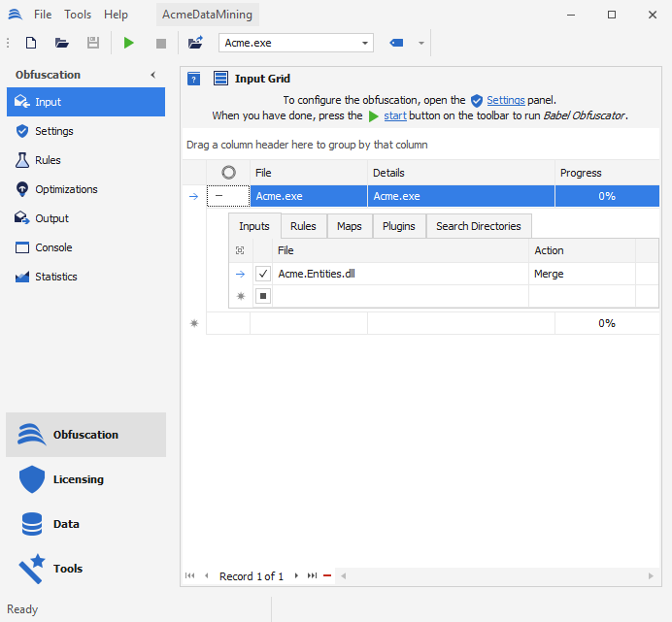Switch to the Search Directories tab
Viewport: 672px width, 622px height.
[478, 226]
